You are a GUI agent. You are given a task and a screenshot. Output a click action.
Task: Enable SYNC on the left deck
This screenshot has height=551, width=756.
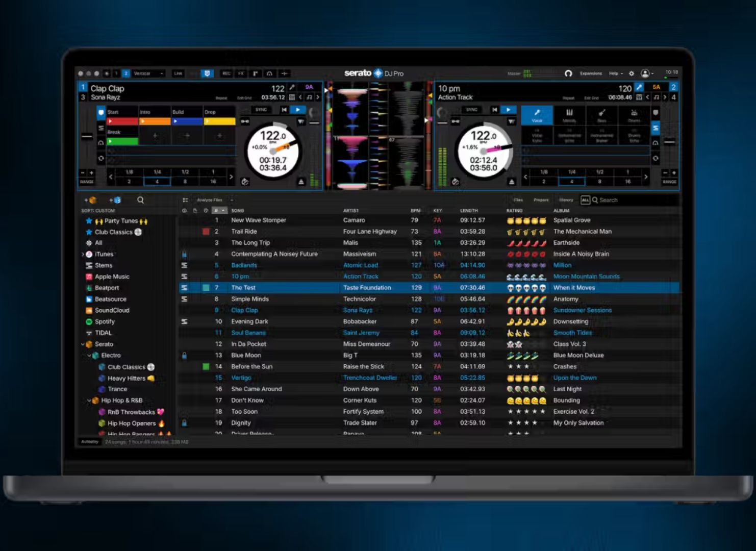coord(261,109)
